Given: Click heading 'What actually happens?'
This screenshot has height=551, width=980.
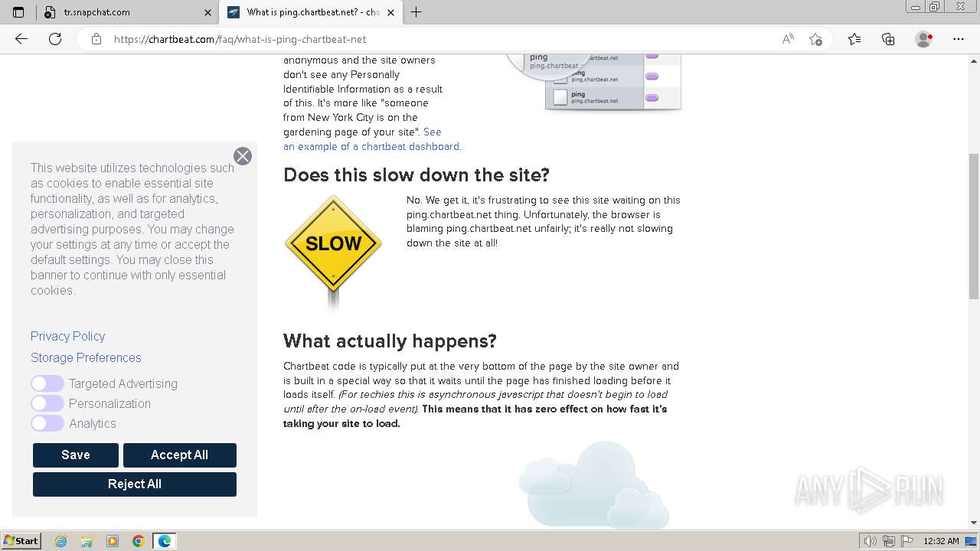Looking at the screenshot, I should 390,341.
